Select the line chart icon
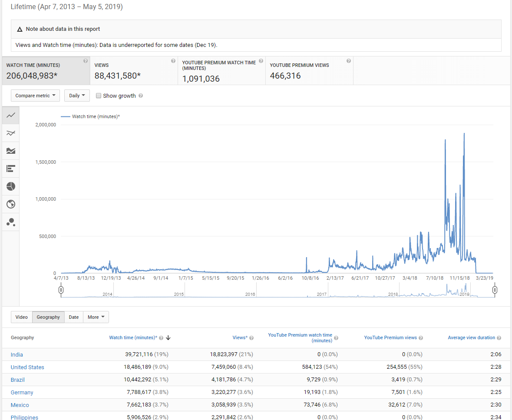The width and height of the screenshot is (512, 420). tap(11, 115)
